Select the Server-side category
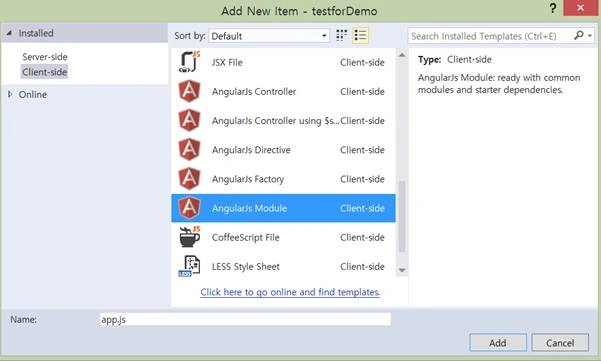This screenshot has width=601, height=361. click(x=45, y=57)
